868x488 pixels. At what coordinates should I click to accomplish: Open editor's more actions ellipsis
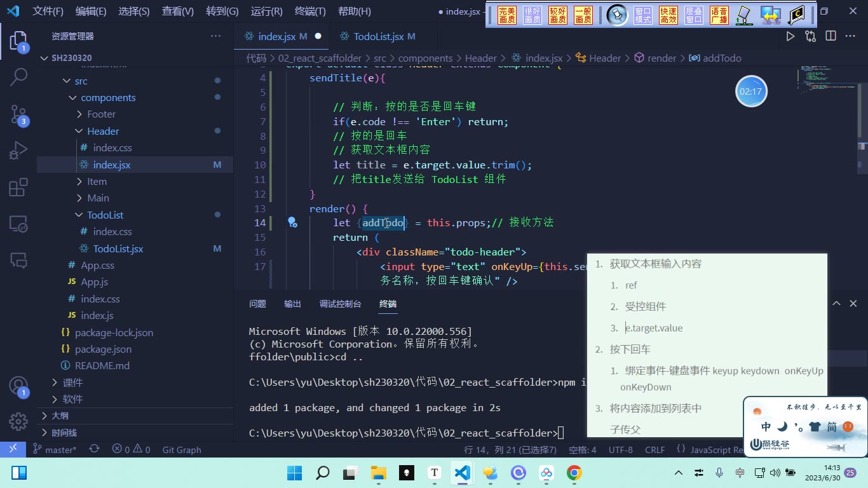click(x=850, y=36)
